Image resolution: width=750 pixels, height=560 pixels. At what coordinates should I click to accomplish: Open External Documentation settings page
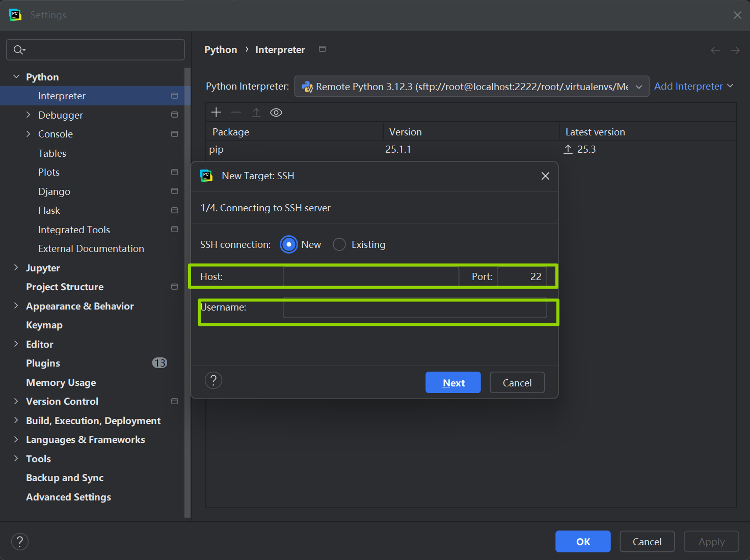click(91, 248)
